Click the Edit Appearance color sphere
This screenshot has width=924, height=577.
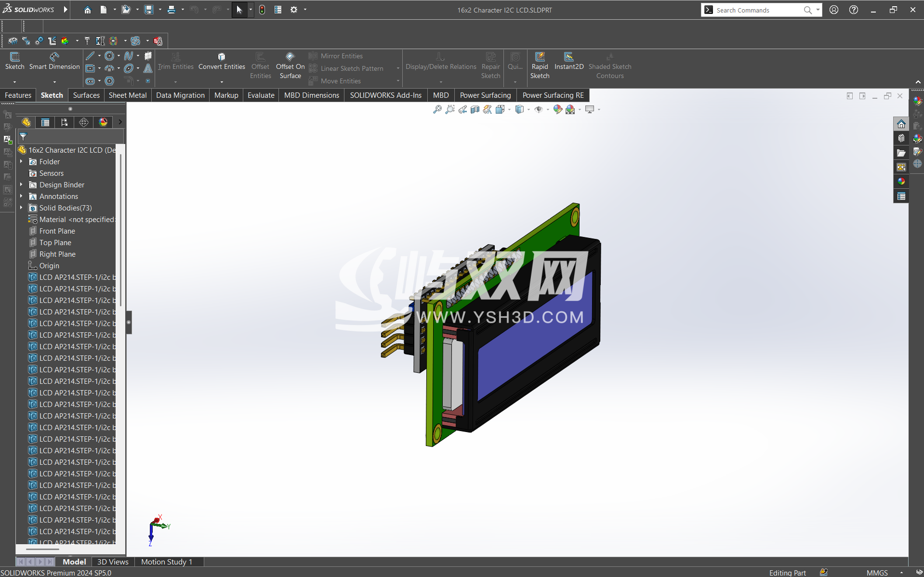pos(557,110)
